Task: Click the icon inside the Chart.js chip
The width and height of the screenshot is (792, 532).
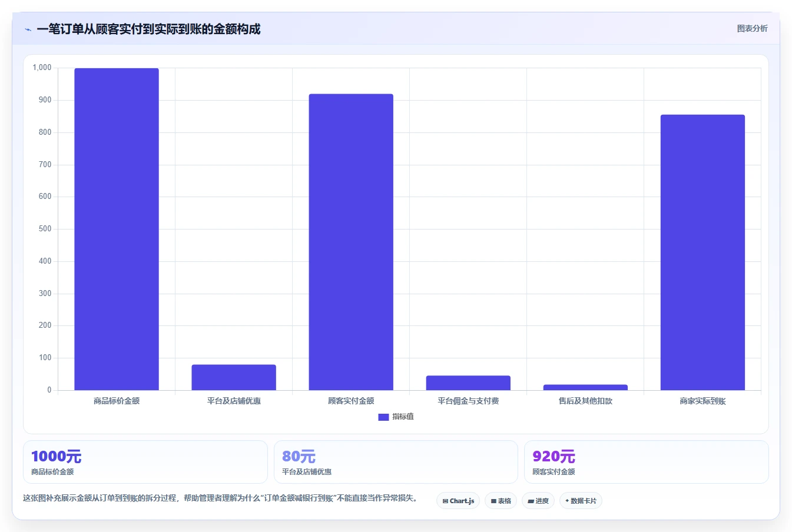Action: pyautogui.click(x=445, y=501)
